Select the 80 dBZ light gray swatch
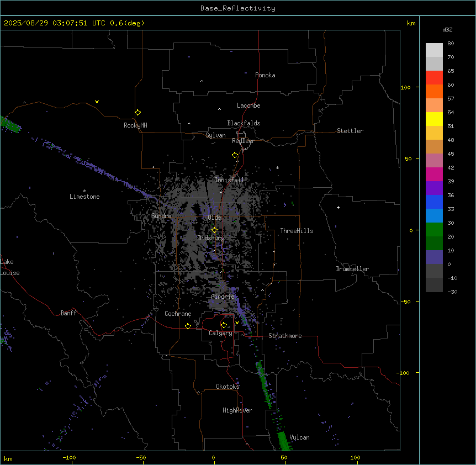The image size is (476, 465). (434, 50)
